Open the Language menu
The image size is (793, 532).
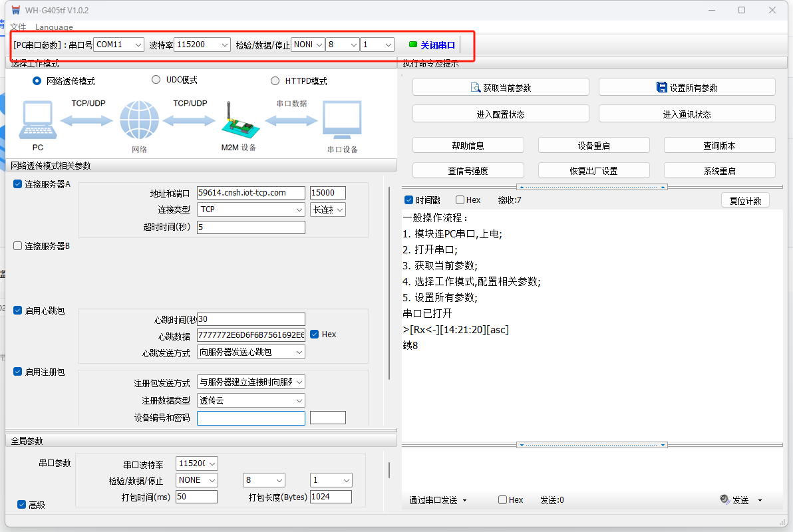click(54, 27)
